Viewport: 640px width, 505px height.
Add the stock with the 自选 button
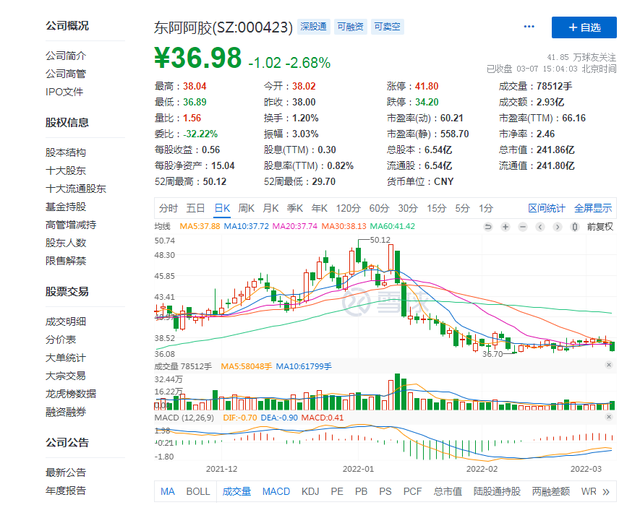tap(584, 27)
